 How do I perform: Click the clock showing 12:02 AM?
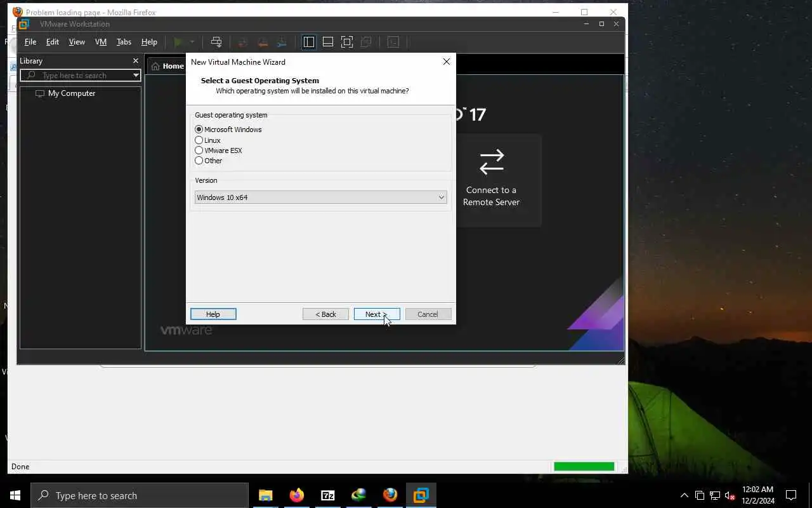pyautogui.click(x=758, y=490)
